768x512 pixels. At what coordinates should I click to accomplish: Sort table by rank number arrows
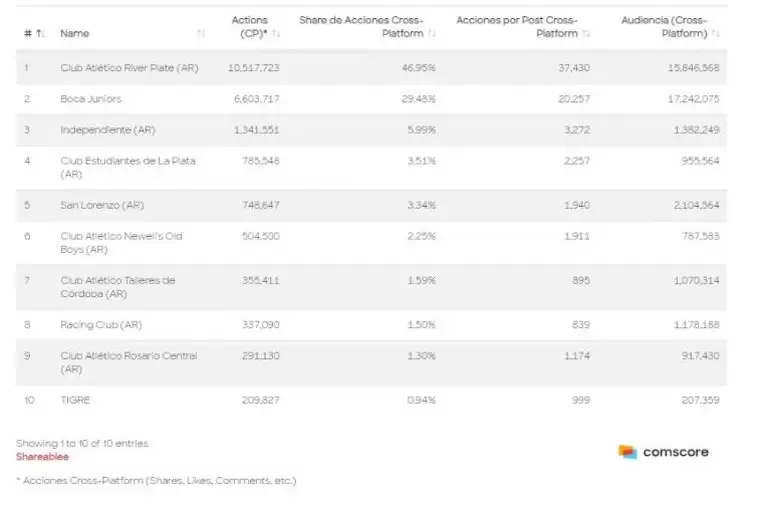click(x=40, y=34)
